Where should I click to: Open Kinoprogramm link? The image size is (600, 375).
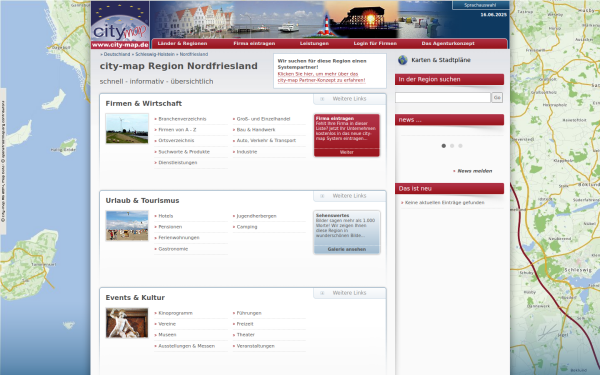175,313
